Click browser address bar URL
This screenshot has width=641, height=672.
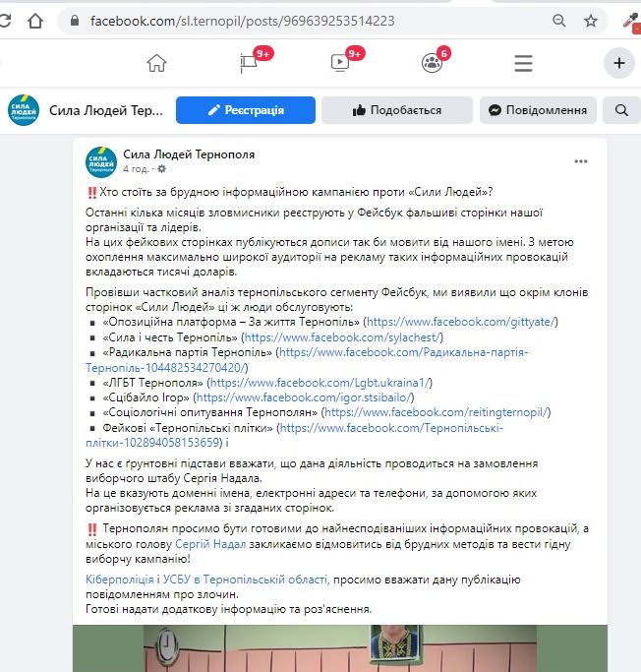point(243,21)
